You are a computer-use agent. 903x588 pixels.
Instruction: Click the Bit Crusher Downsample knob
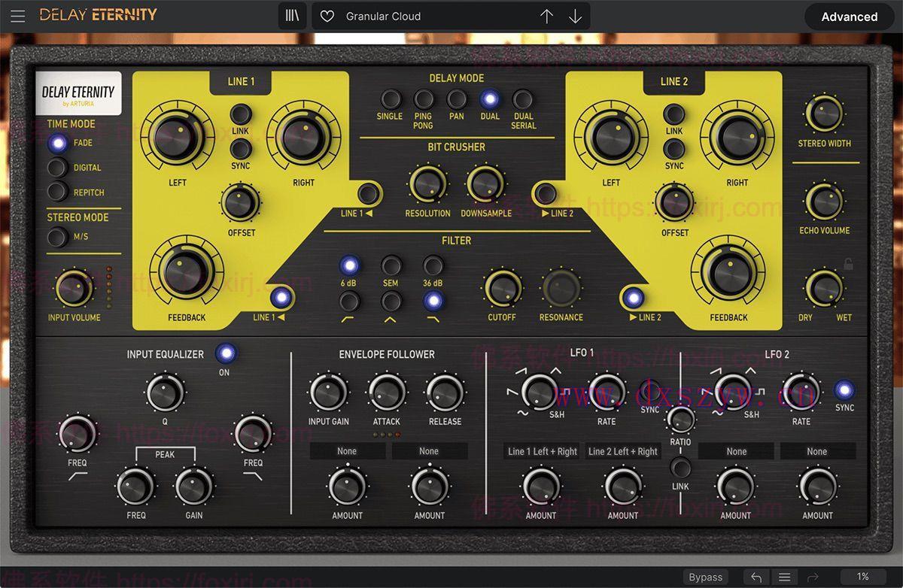point(485,184)
